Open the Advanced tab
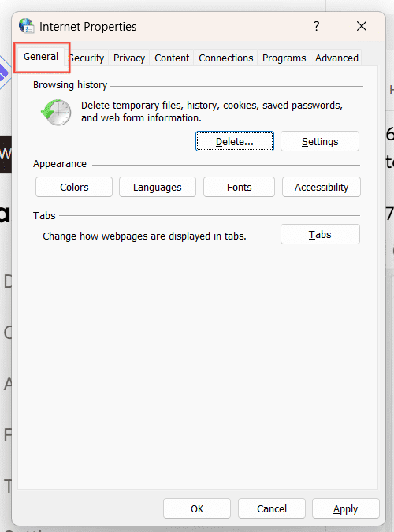394x532 pixels. [336, 58]
